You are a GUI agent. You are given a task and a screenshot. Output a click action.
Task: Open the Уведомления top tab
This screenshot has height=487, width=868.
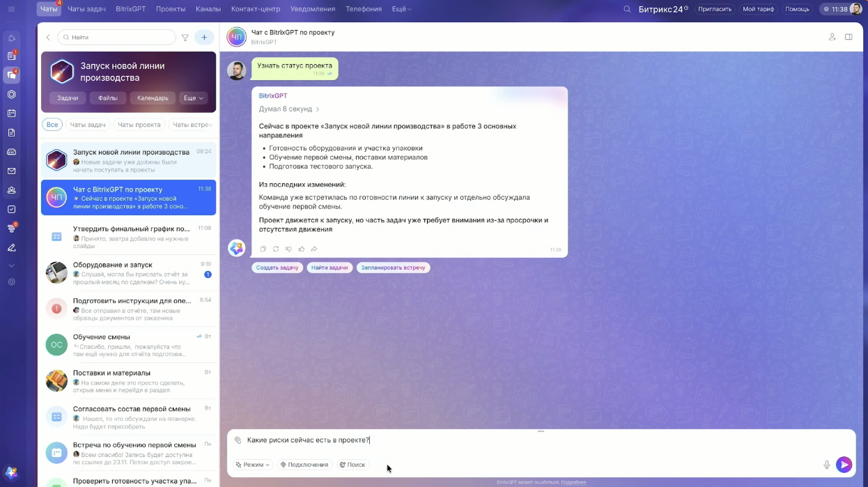(x=313, y=9)
